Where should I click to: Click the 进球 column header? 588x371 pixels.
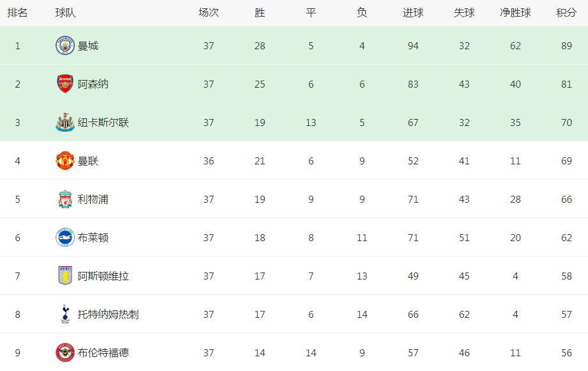[413, 13]
